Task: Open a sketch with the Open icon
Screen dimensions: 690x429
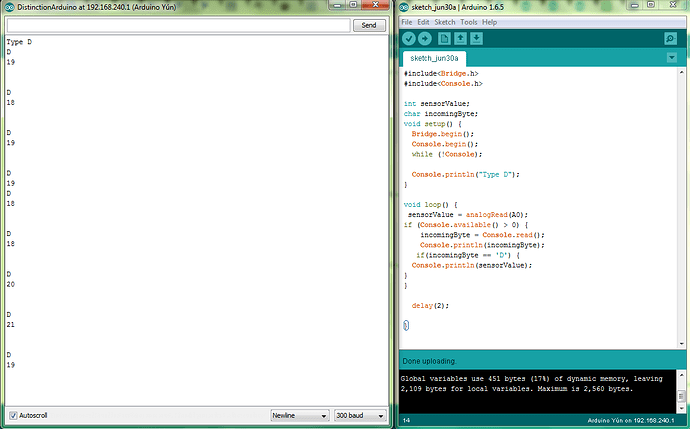Action: pos(460,39)
